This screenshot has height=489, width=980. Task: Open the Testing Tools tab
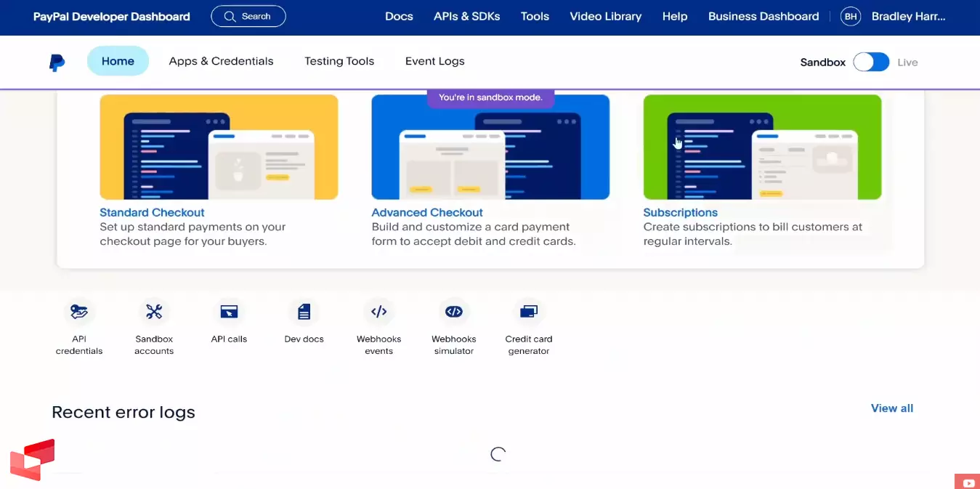(x=339, y=61)
